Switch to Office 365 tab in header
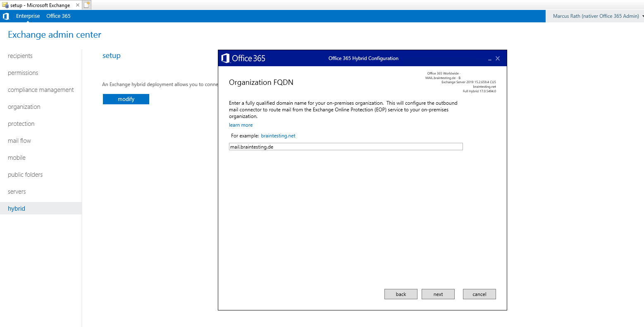 click(x=58, y=16)
